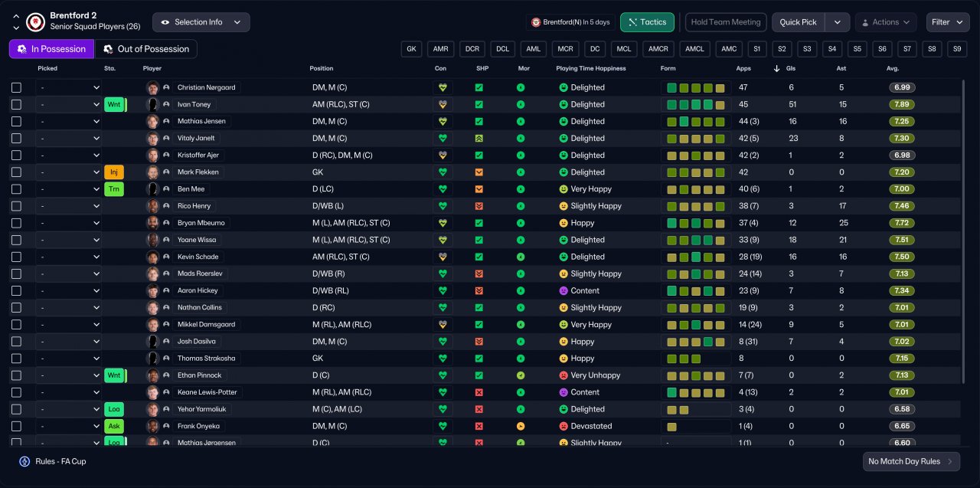Select Bryan Mbeumo's row checkbox
The image size is (980, 488).
pyautogui.click(x=17, y=223)
